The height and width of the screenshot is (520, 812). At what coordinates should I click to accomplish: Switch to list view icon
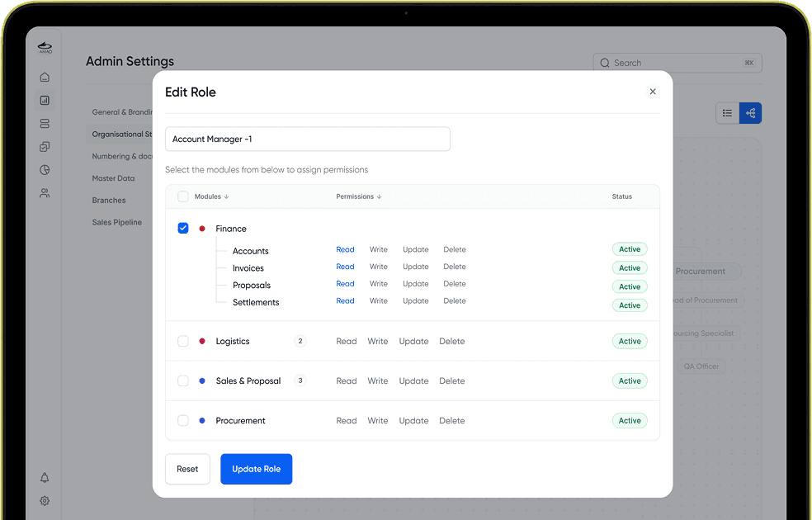pos(727,113)
